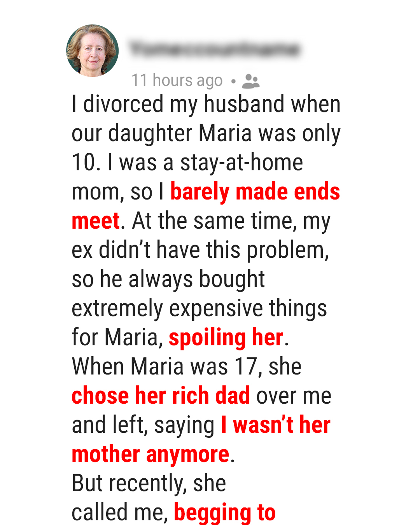Click the line "But recently, she"
420x525 pixels.
[x=149, y=483]
